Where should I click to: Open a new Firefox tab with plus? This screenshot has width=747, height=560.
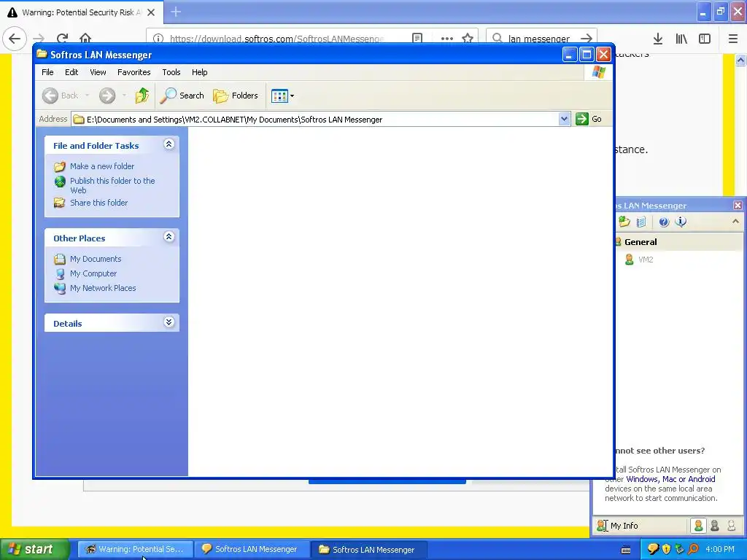click(176, 12)
